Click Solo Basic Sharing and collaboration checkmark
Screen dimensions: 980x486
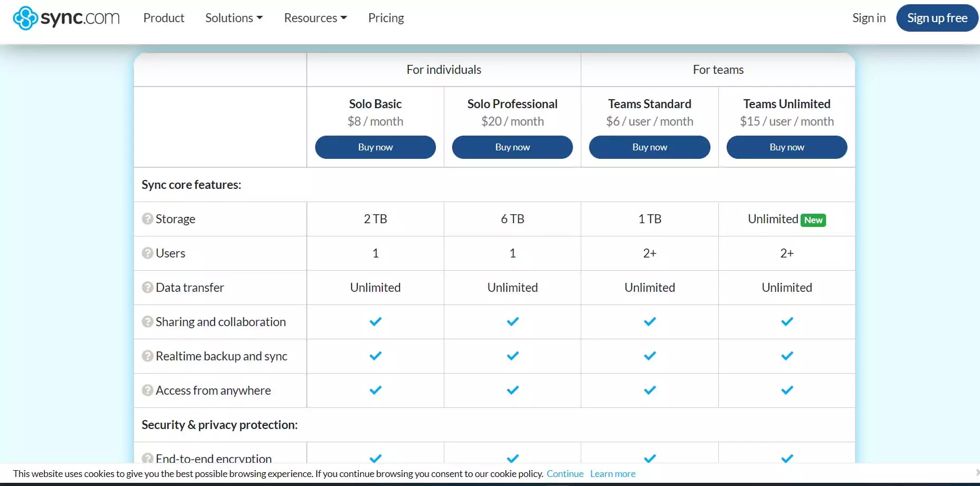[375, 321]
